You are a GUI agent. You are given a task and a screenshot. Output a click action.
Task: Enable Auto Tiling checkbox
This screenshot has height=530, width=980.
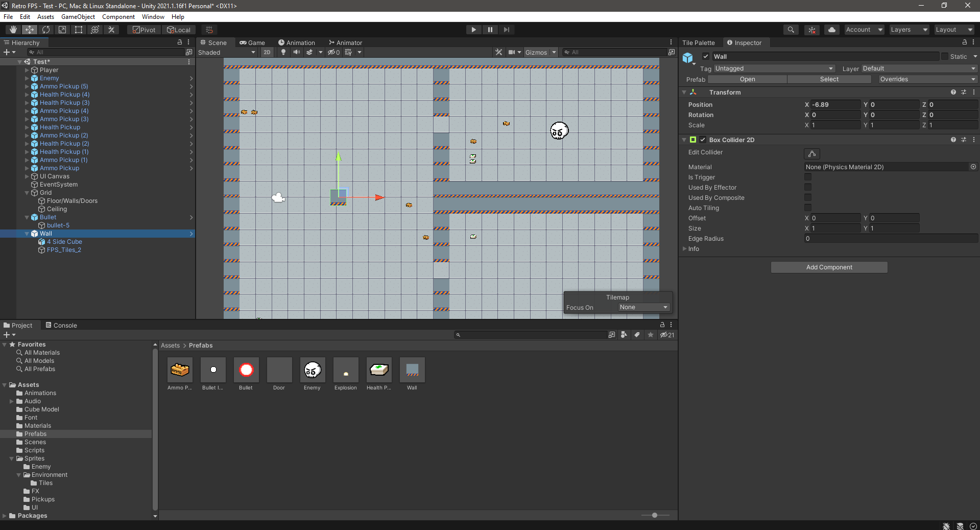[808, 208]
